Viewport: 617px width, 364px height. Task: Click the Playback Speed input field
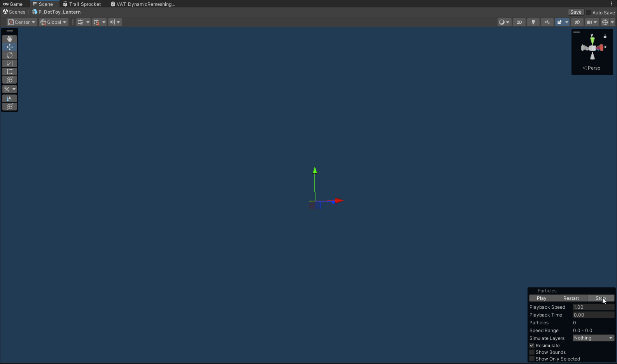(x=593, y=307)
